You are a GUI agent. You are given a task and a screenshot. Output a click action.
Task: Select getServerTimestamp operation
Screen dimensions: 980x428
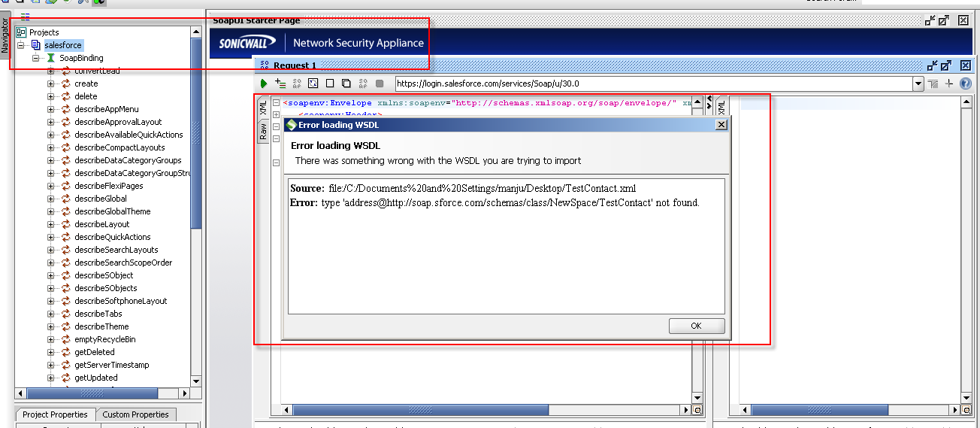pyautogui.click(x=112, y=365)
